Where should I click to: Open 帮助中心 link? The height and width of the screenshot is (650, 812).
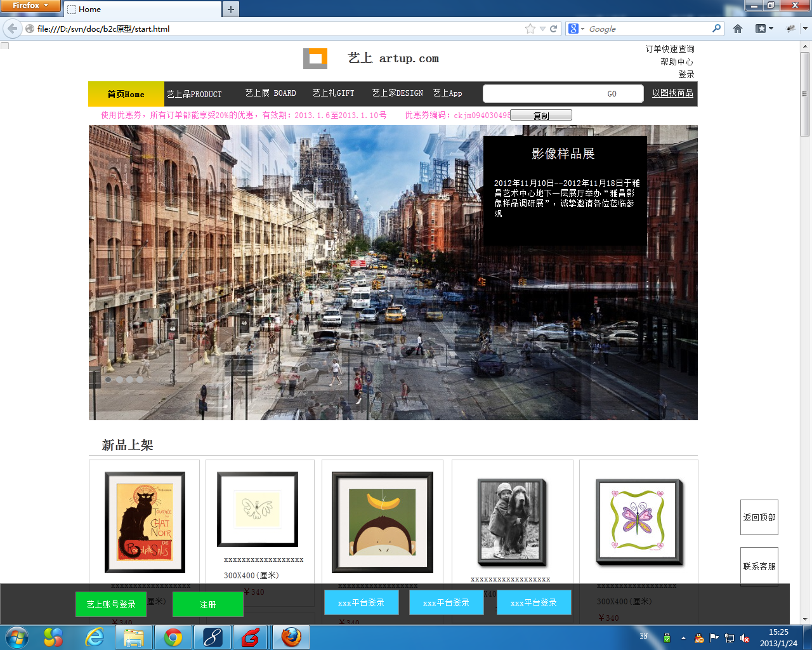677,62
